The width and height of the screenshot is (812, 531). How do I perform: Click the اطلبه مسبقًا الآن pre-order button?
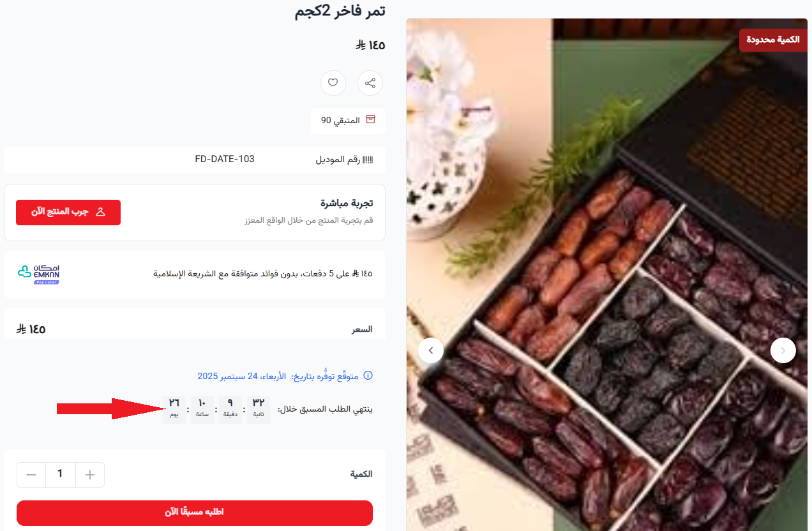click(195, 512)
